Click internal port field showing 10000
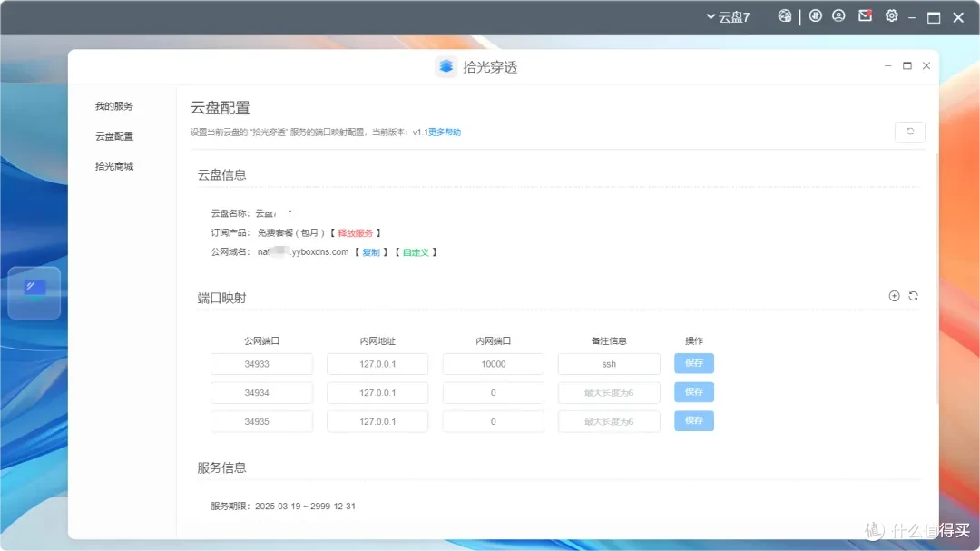The height and width of the screenshot is (551, 980). (493, 364)
